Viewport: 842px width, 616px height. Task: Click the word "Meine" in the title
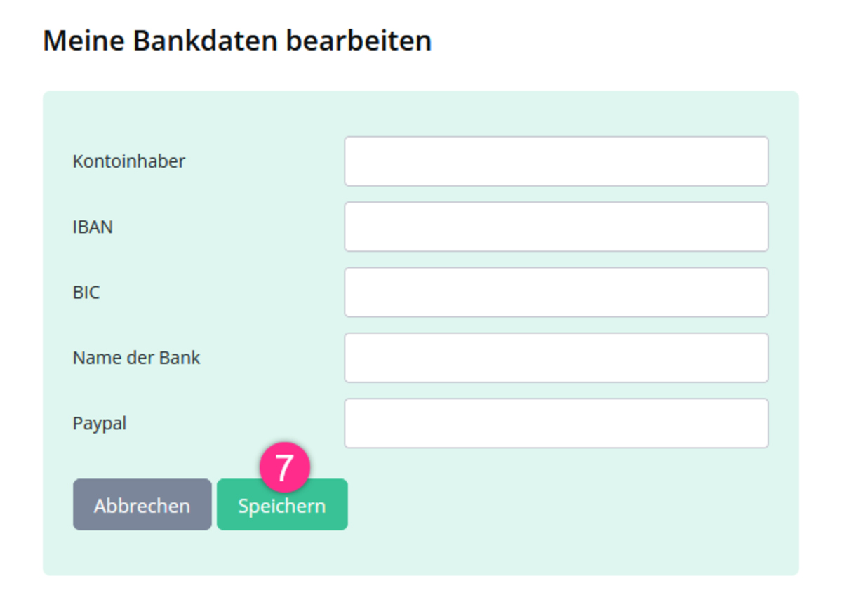tap(83, 41)
